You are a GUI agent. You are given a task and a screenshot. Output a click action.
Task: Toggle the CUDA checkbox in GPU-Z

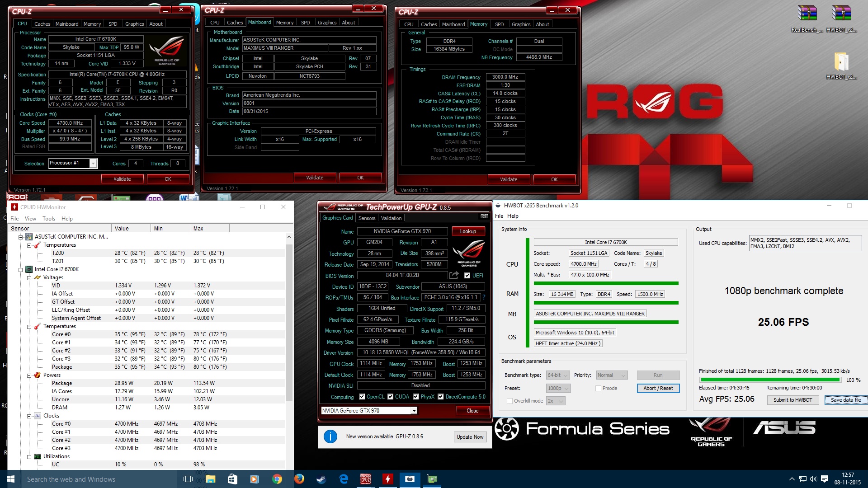(x=390, y=397)
